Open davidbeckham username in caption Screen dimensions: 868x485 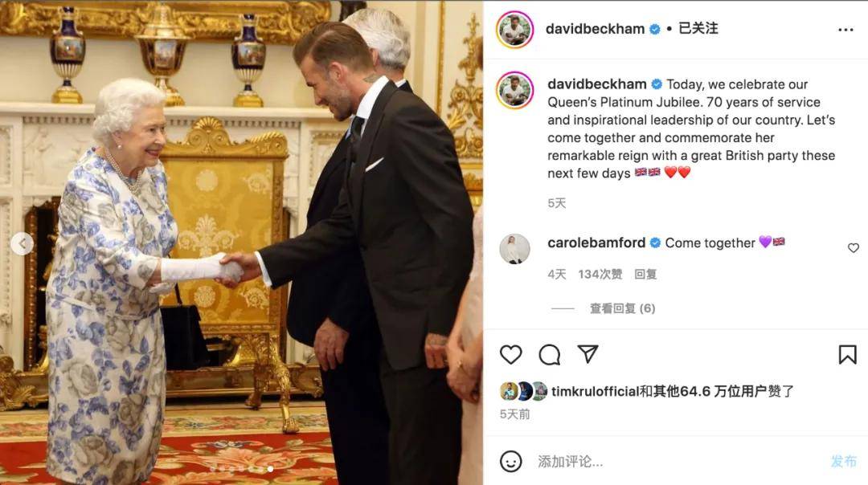tap(596, 84)
